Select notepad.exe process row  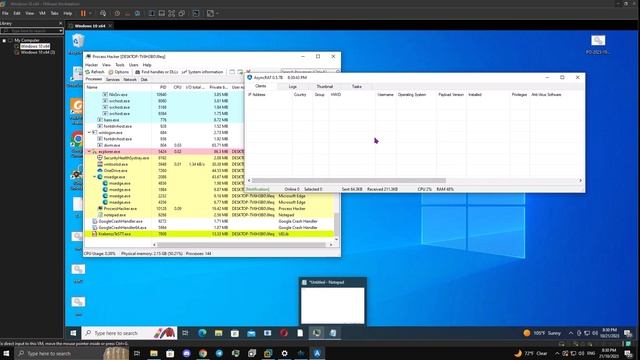click(209, 215)
